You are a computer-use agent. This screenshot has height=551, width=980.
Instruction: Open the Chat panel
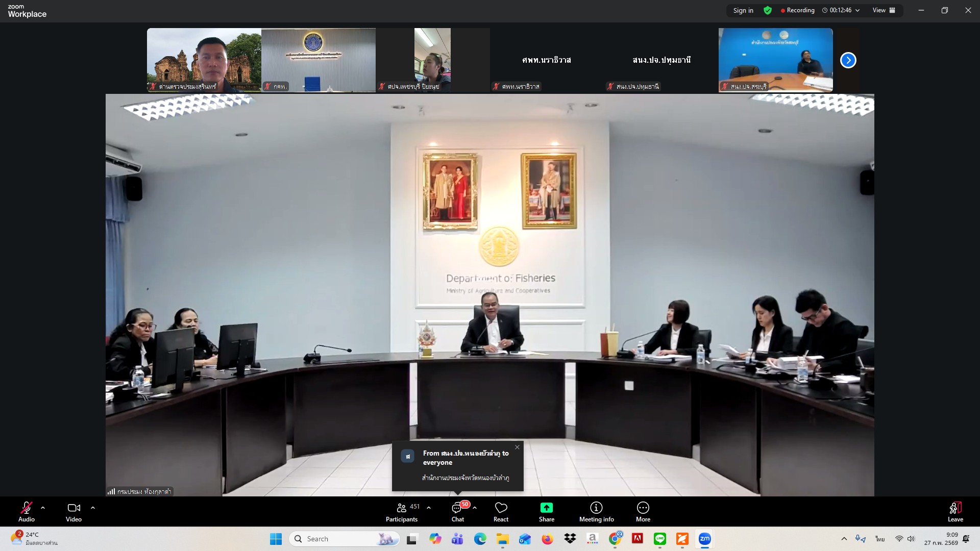coord(457,511)
